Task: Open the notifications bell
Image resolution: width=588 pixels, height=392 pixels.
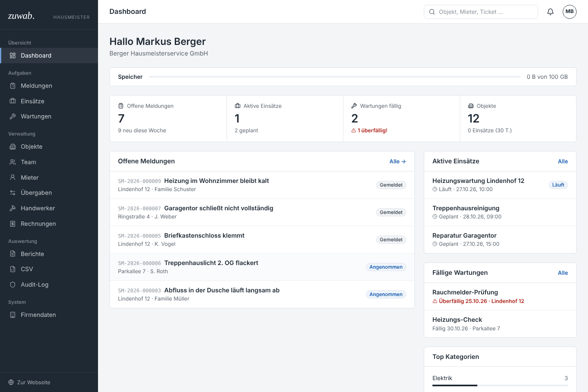Action: [x=550, y=12]
